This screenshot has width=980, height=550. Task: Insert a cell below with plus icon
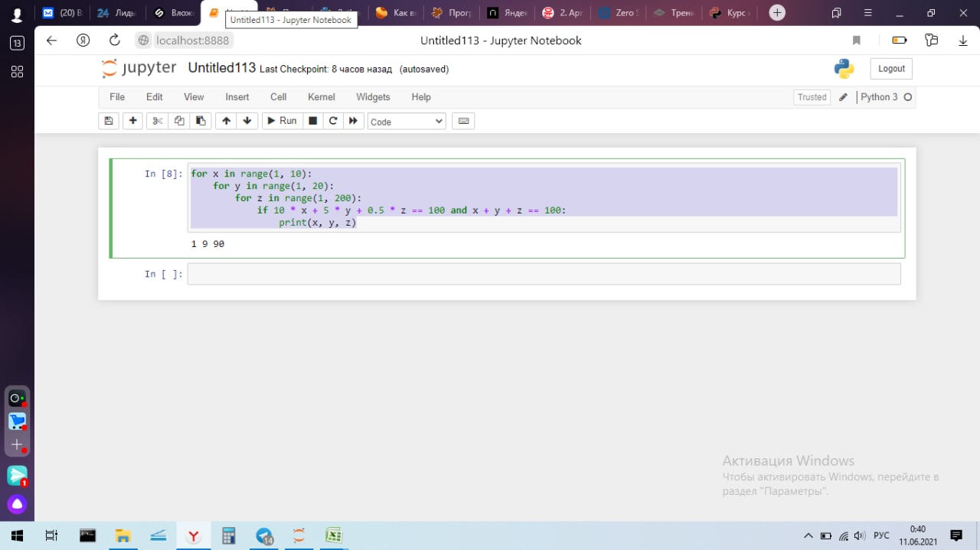point(133,121)
